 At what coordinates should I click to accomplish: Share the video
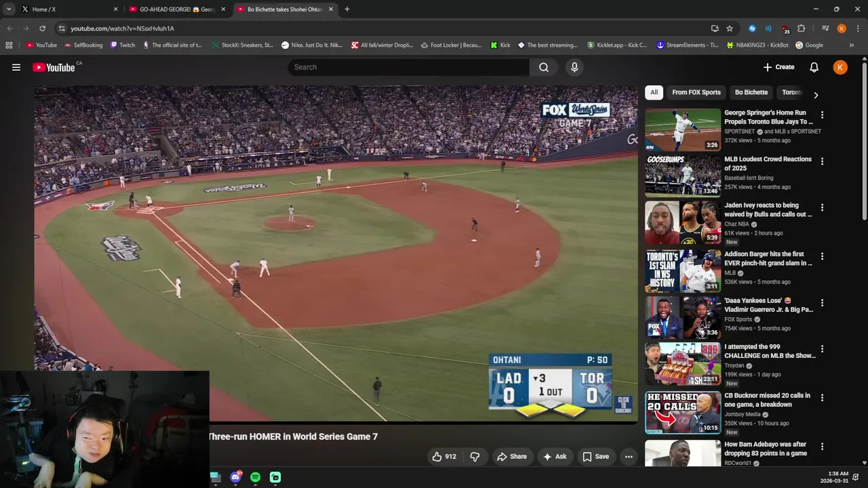(x=512, y=457)
